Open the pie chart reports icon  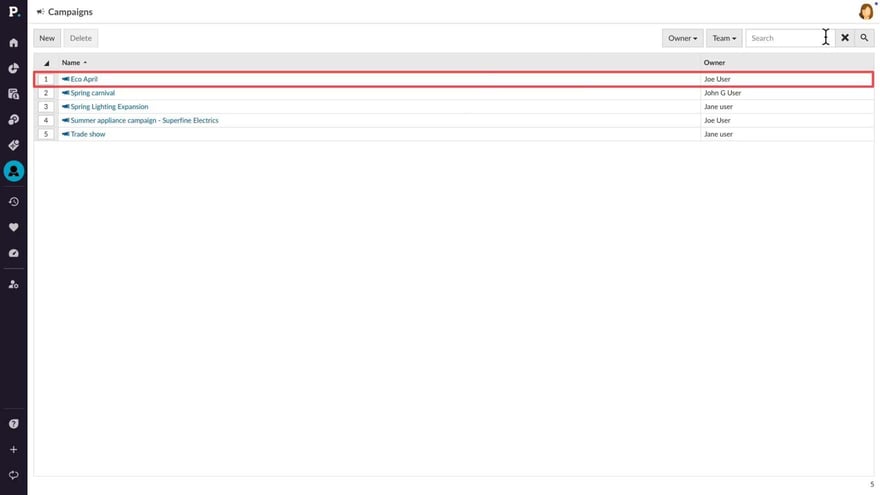(x=13, y=68)
